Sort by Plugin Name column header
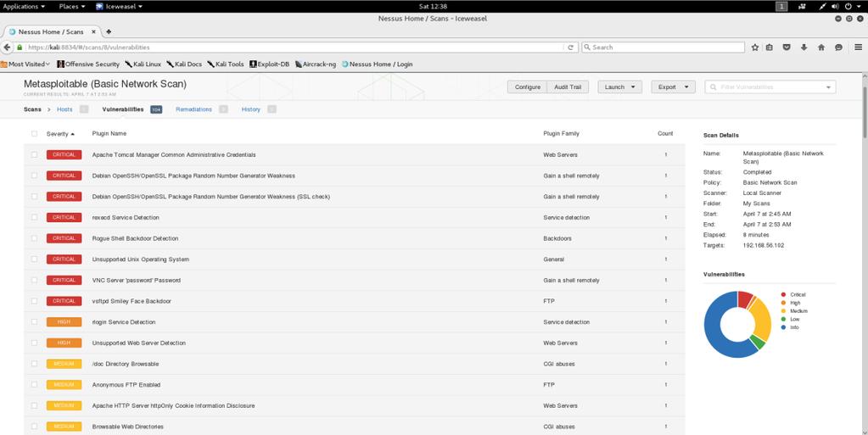 pos(109,133)
